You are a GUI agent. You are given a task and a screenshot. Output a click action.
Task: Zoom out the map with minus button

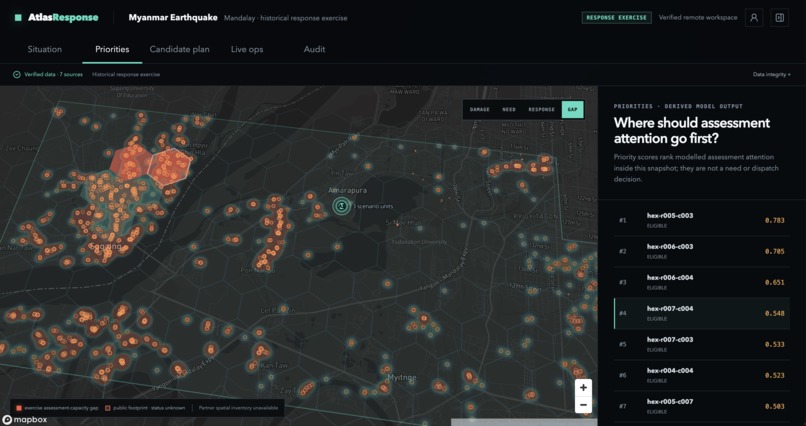pos(583,405)
